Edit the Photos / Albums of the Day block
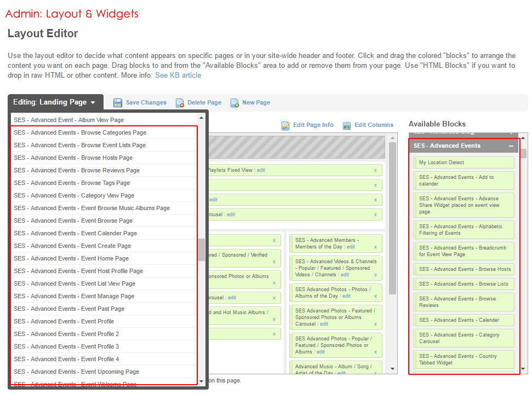The image size is (532, 394). tap(346, 296)
